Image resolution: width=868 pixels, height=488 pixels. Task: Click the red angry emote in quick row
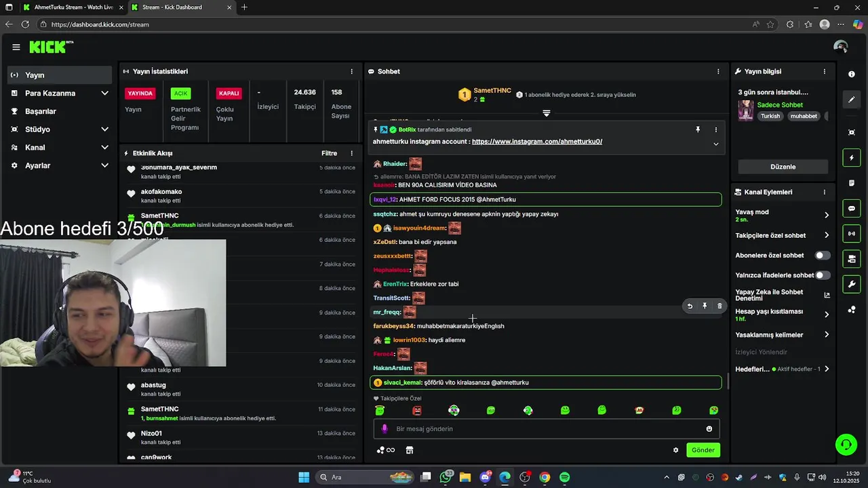click(x=416, y=410)
